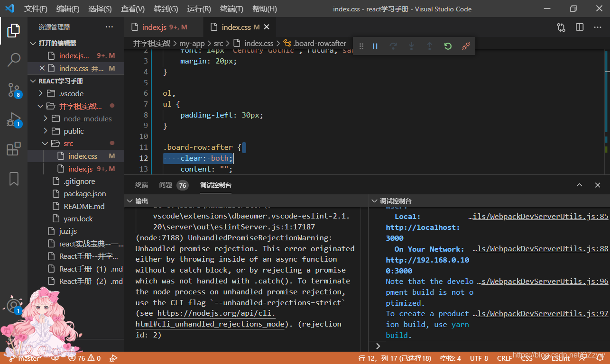
Task: Open the 转到(G) menu
Action: 166,9
